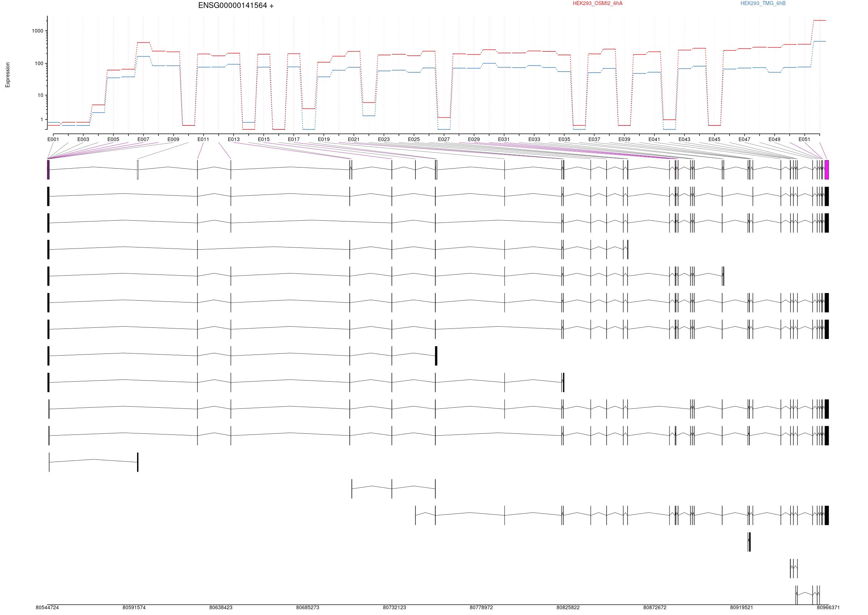The height and width of the screenshot is (615, 868).
Task: Click genomic coordinate 80544724
Action: click(x=47, y=607)
